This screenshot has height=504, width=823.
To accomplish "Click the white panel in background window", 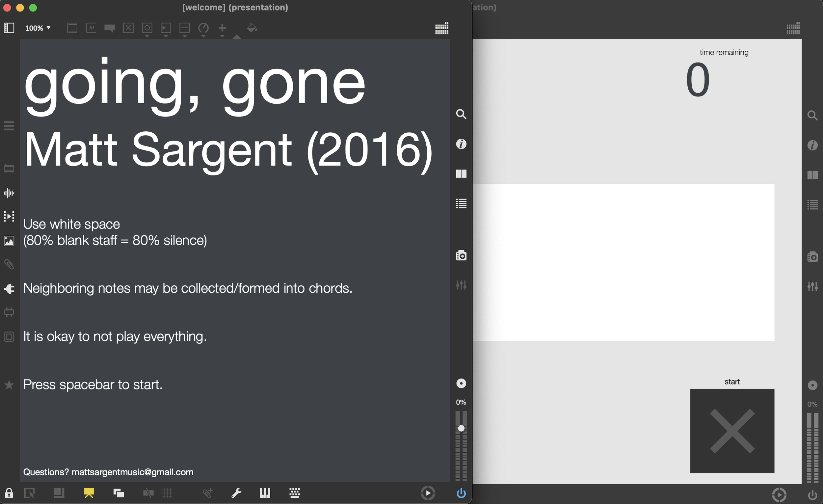I will pos(623,262).
